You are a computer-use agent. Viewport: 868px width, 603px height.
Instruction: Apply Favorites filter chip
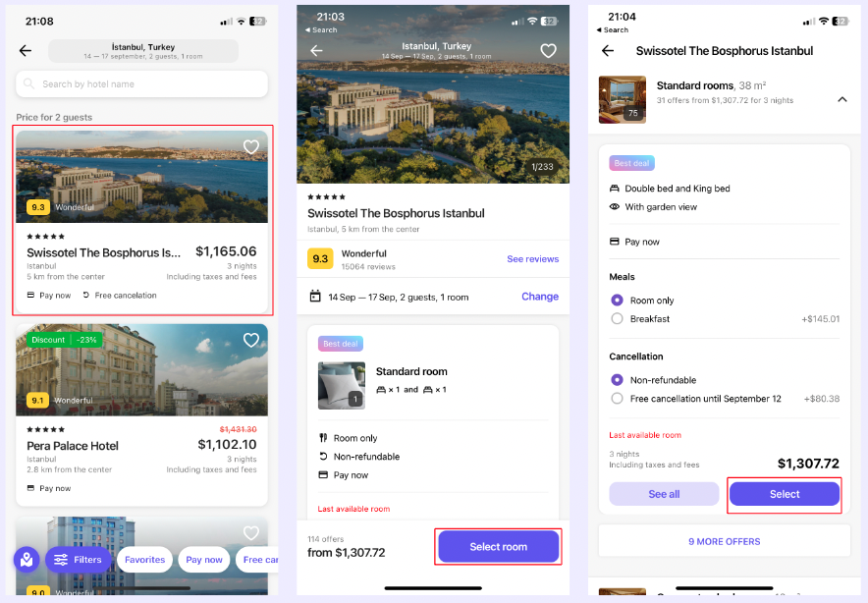144,560
